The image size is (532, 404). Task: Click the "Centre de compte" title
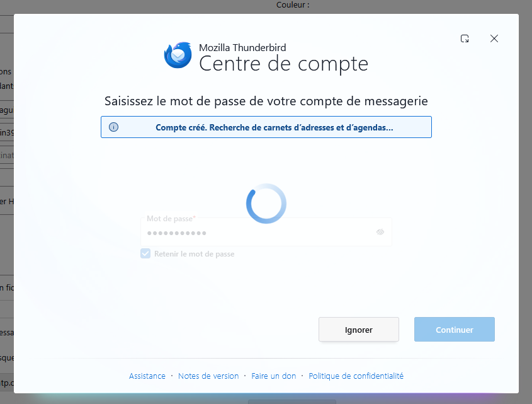[283, 64]
